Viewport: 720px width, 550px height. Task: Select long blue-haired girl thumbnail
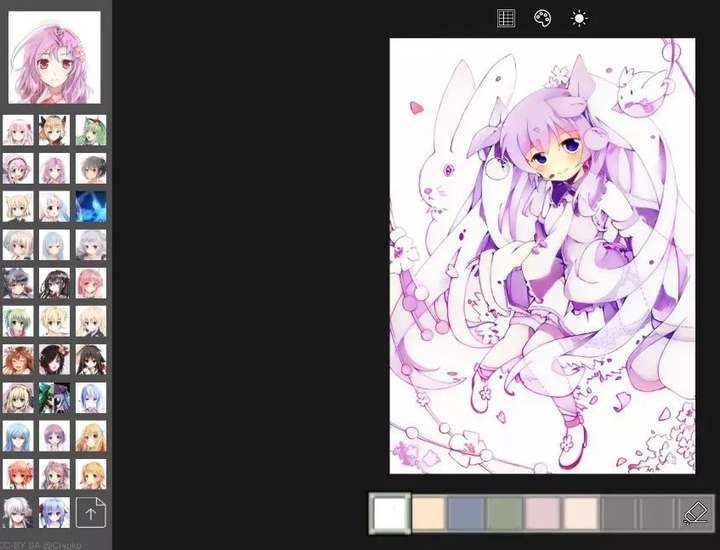[x=18, y=436]
